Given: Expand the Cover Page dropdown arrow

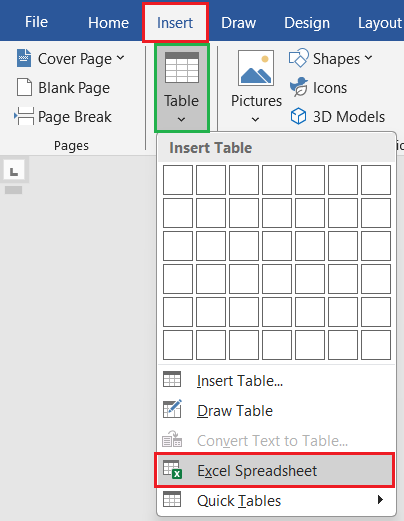Looking at the screenshot, I should click(121, 58).
